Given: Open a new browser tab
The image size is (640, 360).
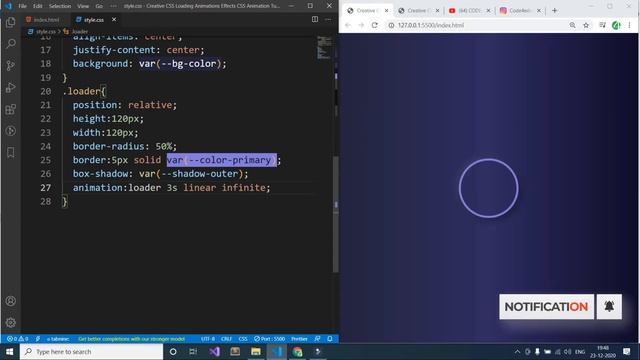Looking at the screenshot, I should [x=554, y=11].
